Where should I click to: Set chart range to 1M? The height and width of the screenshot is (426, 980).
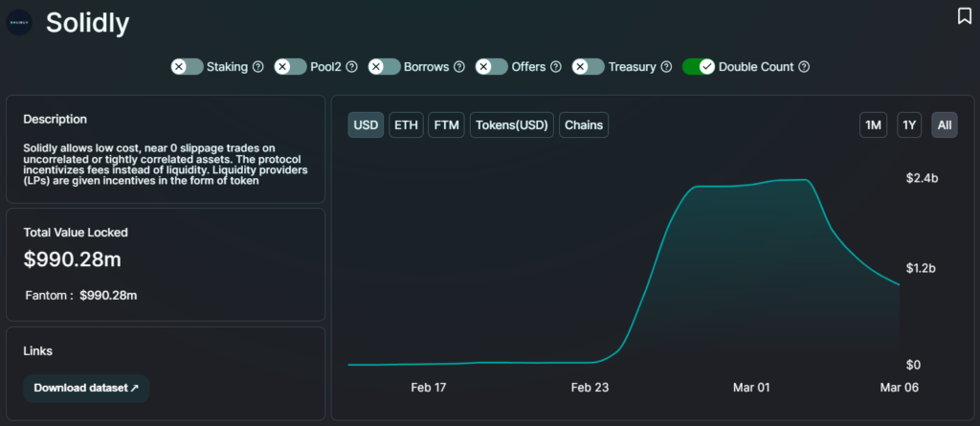pyautogui.click(x=873, y=125)
